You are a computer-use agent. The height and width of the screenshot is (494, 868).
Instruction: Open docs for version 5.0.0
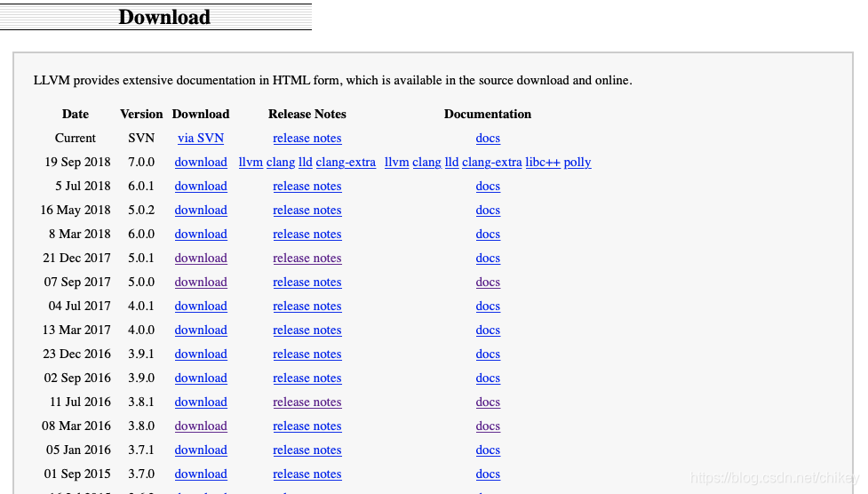tap(488, 282)
